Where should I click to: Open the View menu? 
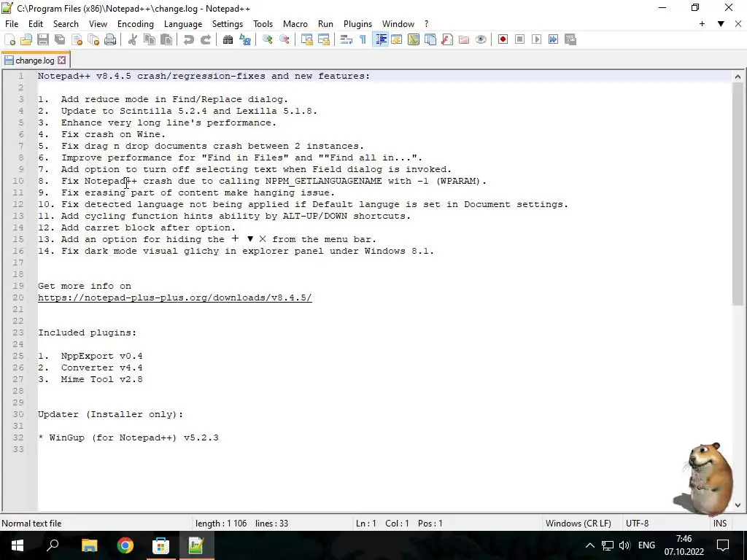(x=98, y=24)
